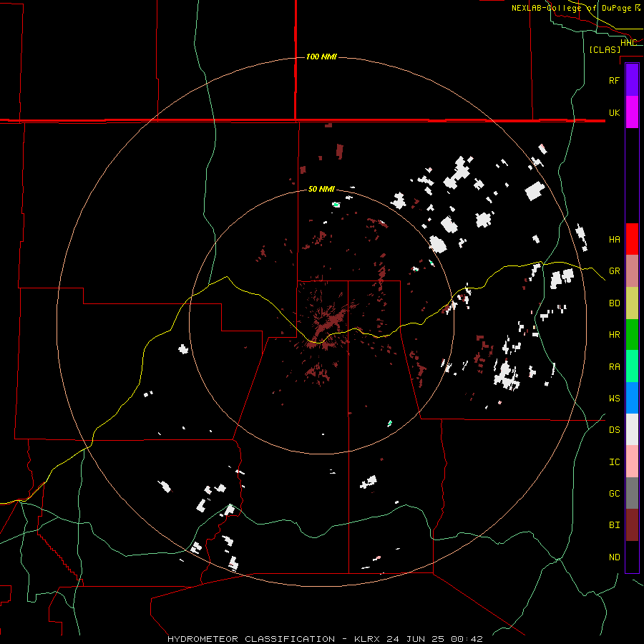Click the RF purple legend color block

632,80
